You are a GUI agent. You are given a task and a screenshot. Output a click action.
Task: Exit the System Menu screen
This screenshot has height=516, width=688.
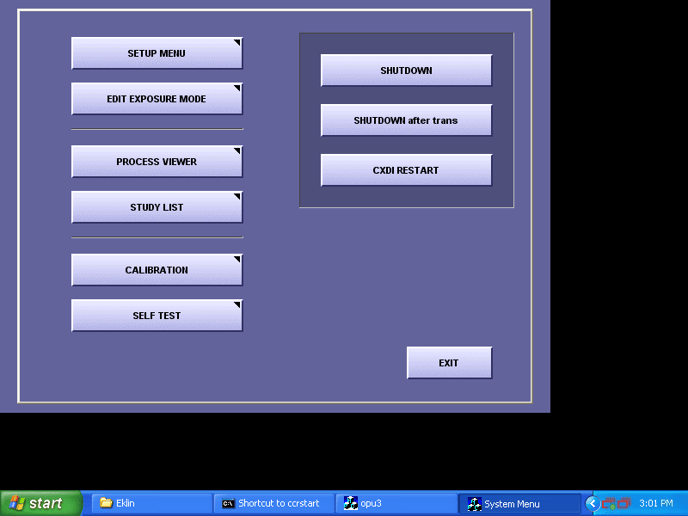click(x=449, y=363)
